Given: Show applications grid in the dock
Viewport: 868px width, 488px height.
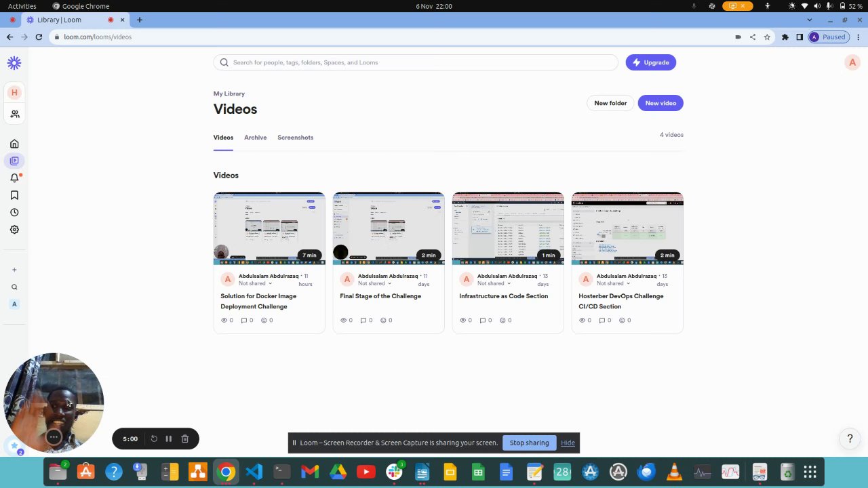Looking at the screenshot, I should [810, 472].
